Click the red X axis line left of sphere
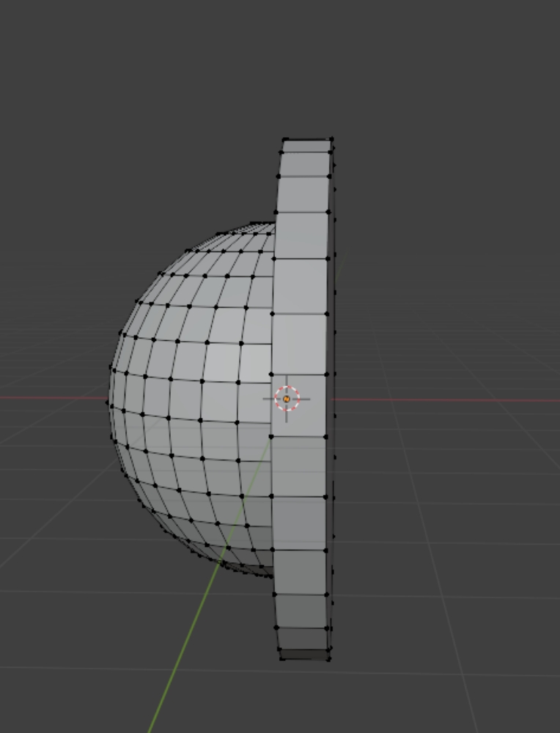This screenshot has height=733, width=560. click(51, 399)
